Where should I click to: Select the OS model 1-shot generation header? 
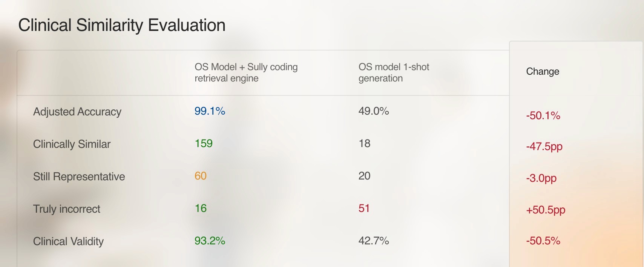click(x=394, y=72)
